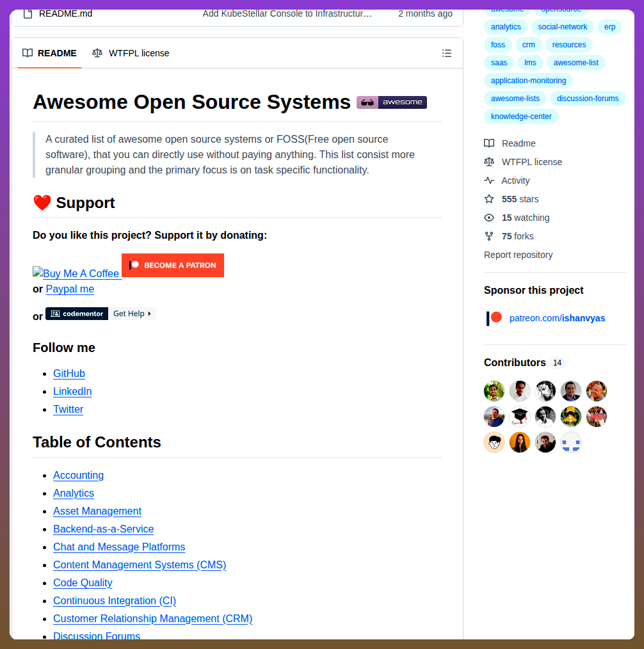Open the Readme sidebar link
644x649 pixels.
click(x=510, y=143)
